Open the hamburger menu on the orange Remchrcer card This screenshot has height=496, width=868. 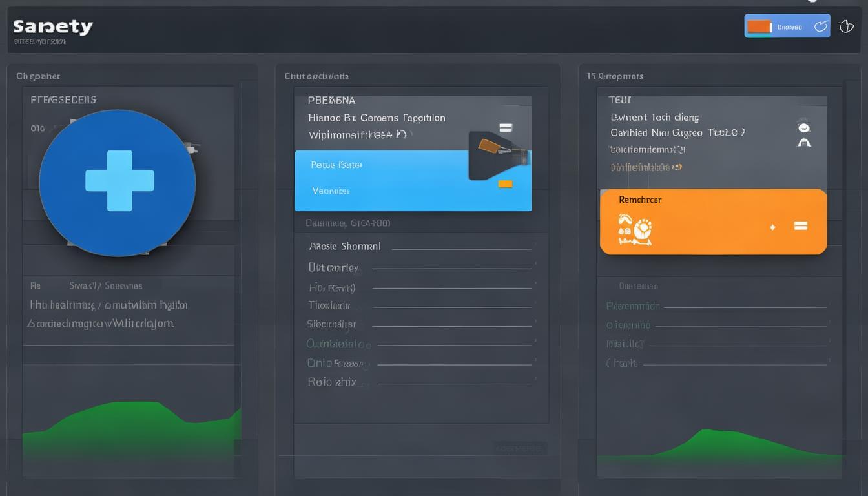click(x=801, y=226)
